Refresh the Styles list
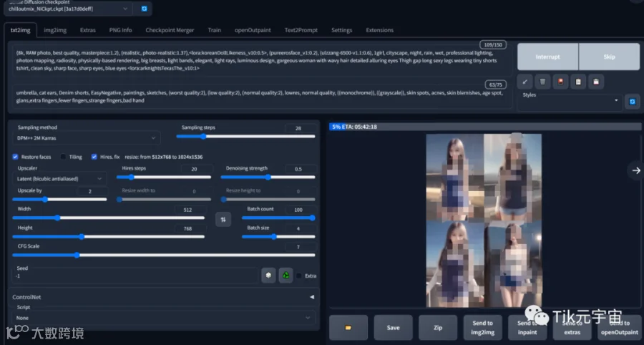The height and width of the screenshot is (345, 644). click(x=632, y=102)
